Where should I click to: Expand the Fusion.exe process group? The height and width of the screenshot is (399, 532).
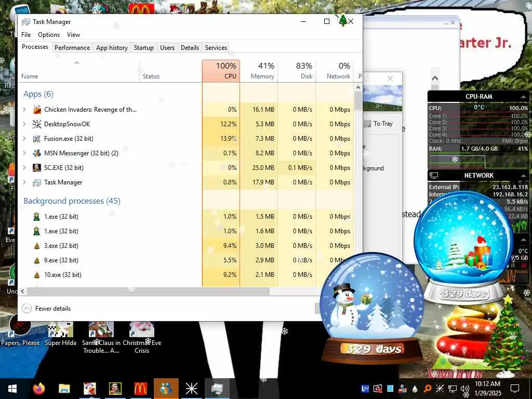[24, 139]
